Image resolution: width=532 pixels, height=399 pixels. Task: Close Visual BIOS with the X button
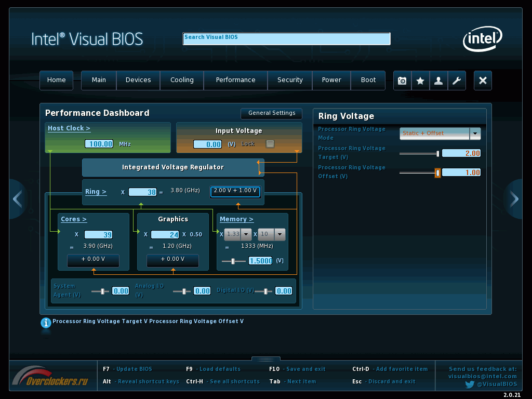[x=483, y=81]
